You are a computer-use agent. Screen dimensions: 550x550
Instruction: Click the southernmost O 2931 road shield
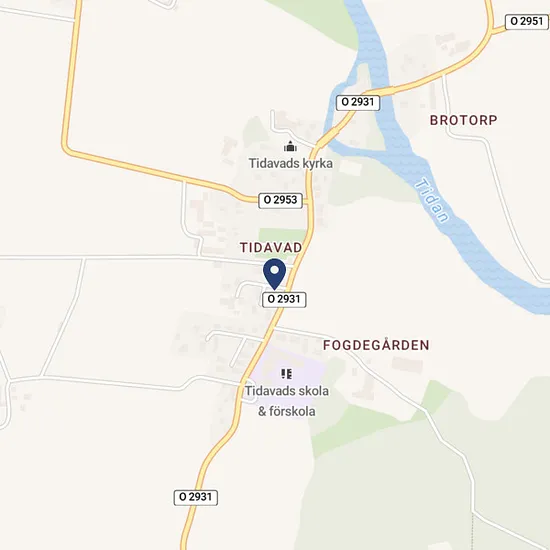point(196,497)
